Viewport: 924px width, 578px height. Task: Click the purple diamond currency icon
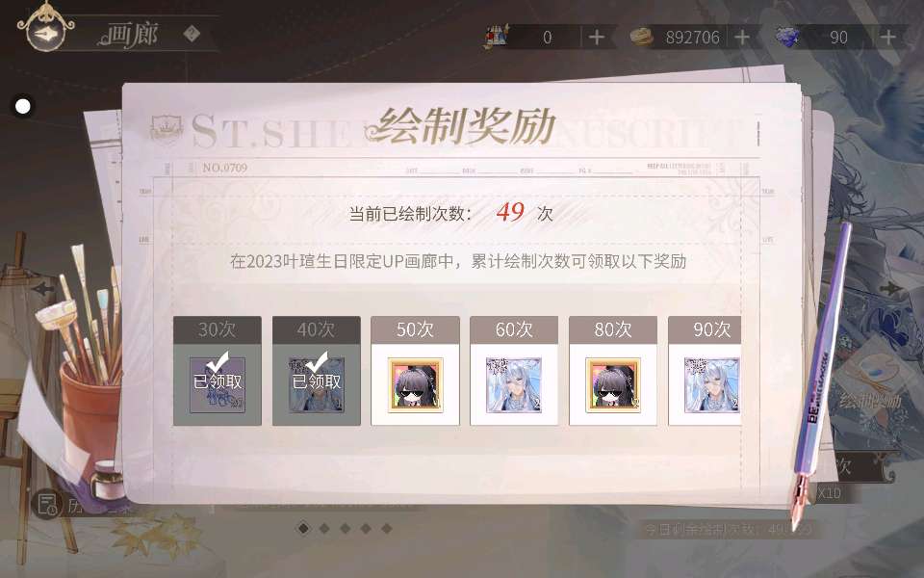[x=787, y=38]
